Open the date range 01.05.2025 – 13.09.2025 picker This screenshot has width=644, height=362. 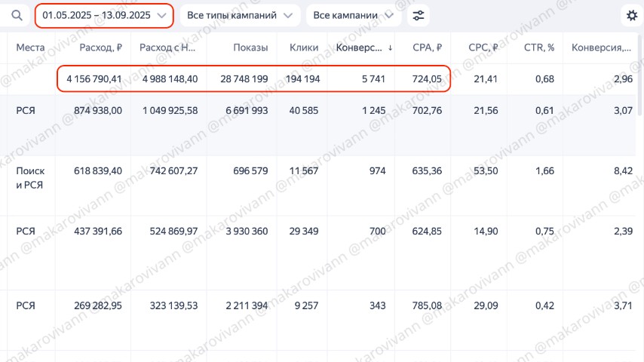click(104, 15)
